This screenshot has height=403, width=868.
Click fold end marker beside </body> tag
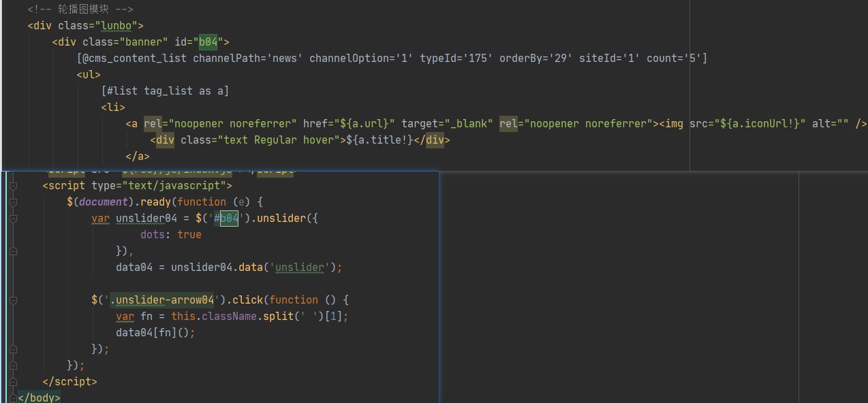click(12, 398)
